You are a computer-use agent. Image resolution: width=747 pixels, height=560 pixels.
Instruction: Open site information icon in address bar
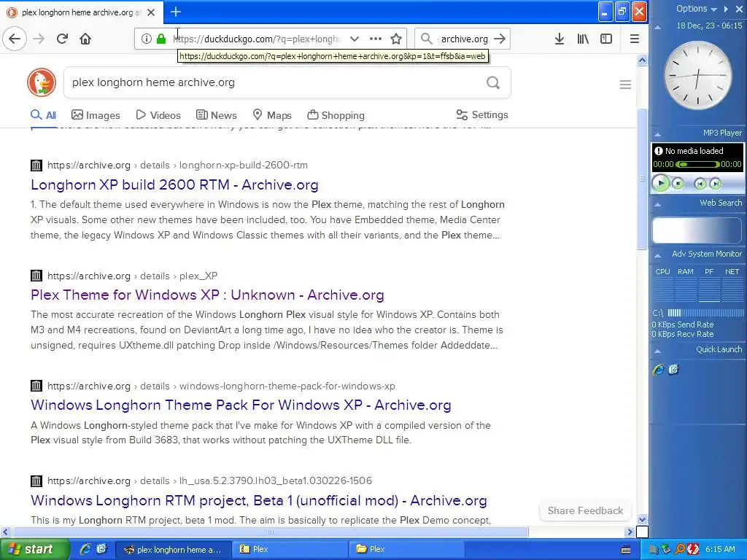tap(146, 39)
